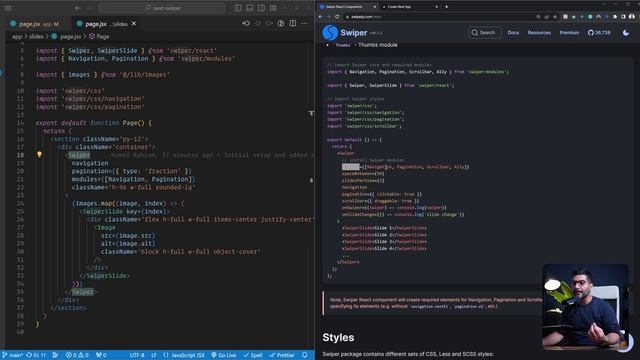Screen dimensions: 640x360
Task: Switch to the Swiper React Components browser tab
Action: (347, 7)
